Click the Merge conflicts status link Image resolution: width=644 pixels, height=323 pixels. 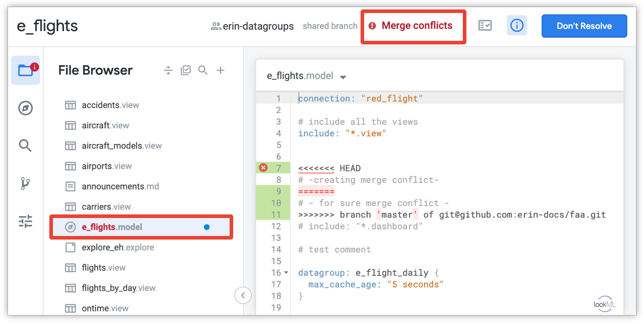[x=417, y=26]
